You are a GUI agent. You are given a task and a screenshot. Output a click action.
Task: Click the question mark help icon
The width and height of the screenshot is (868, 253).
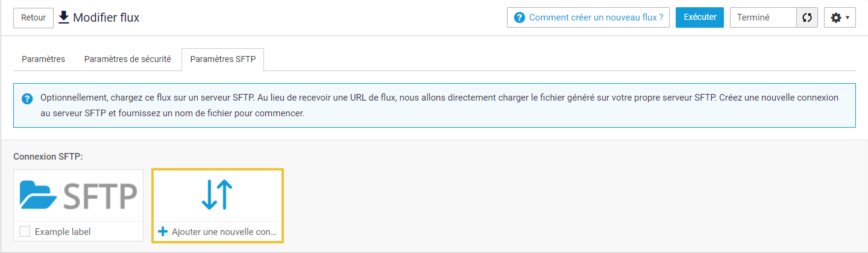[x=519, y=17]
